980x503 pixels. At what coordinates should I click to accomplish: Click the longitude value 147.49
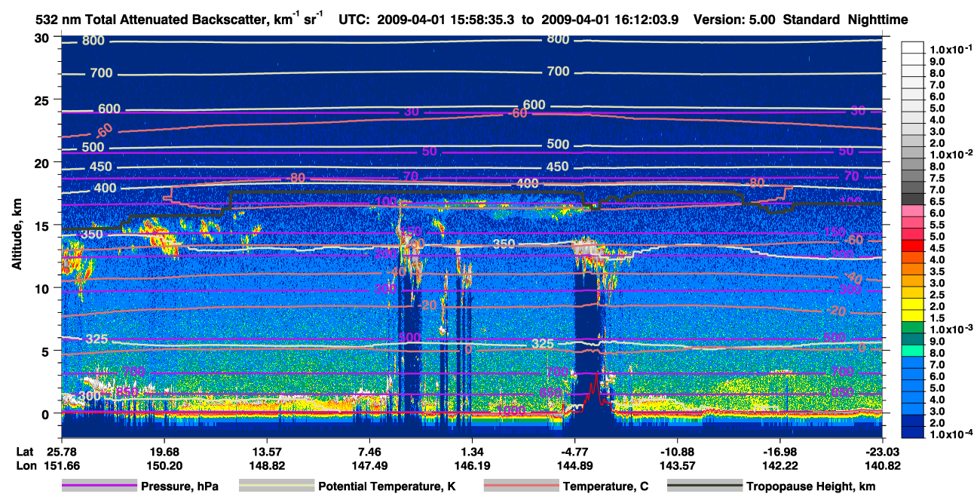click(369, 465)
